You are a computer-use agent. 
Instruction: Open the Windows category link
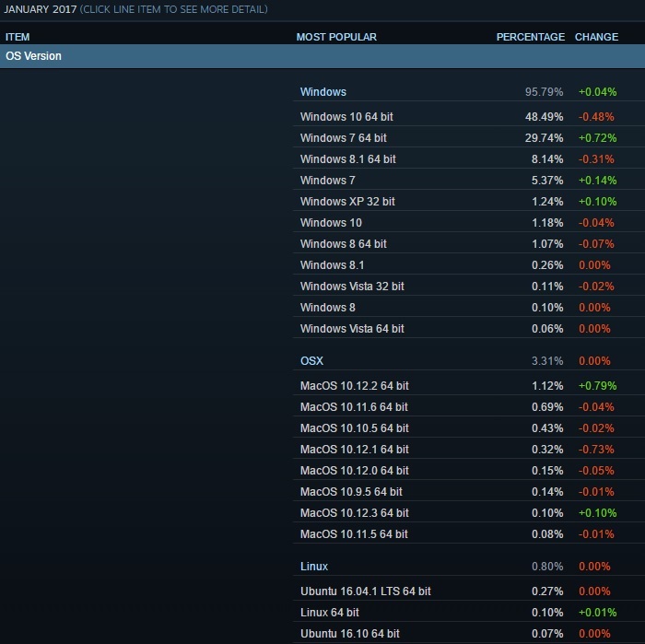click(x=322, y=92)
